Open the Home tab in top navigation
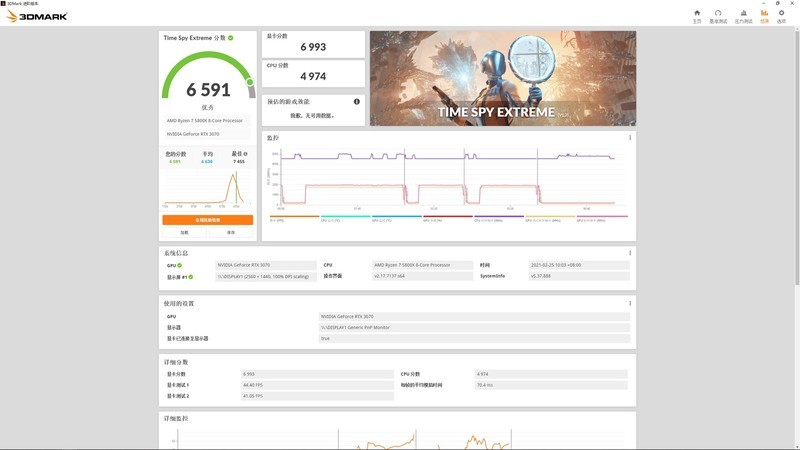Screen dimensions: 800x450 (697, 16)
